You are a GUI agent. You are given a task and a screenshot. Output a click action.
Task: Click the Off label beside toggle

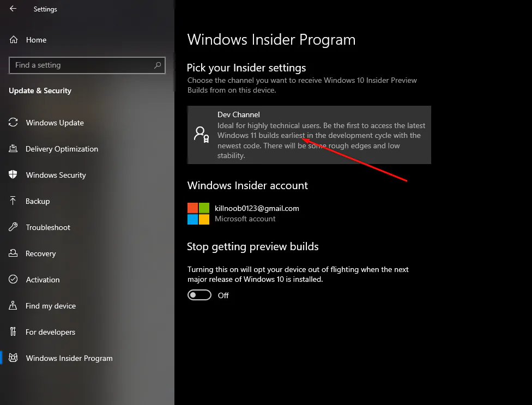[223, 295]
